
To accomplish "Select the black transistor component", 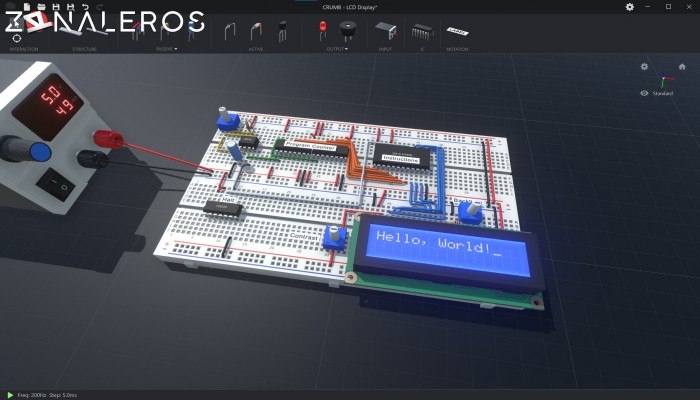I will (282, 31).
